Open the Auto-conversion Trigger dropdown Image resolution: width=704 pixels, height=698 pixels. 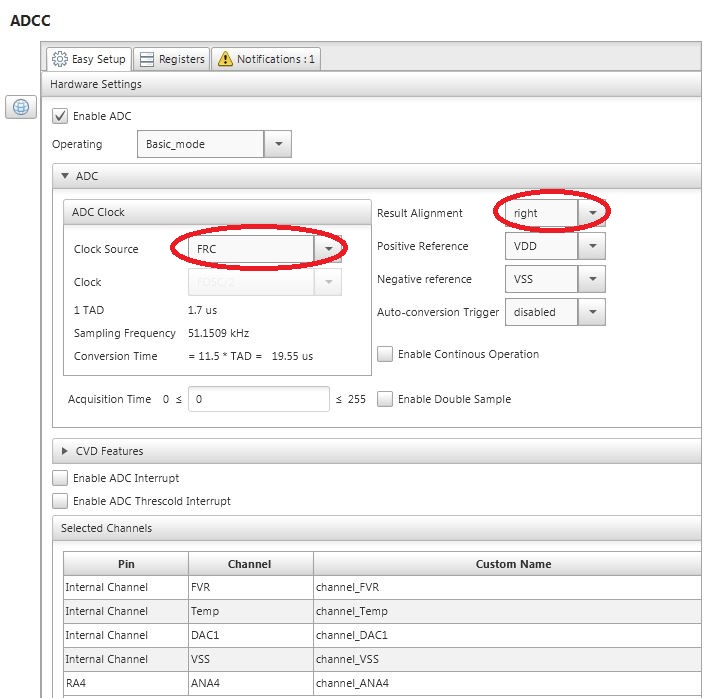click(593, 312)
